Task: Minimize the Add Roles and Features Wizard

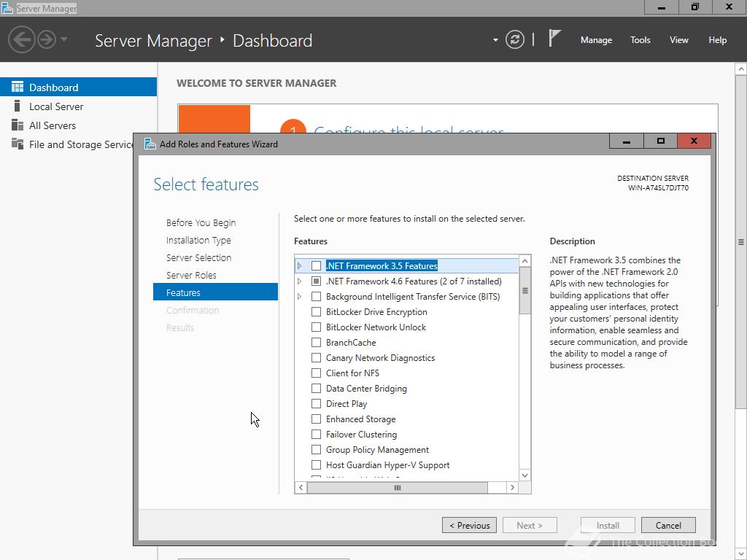Action: 627,141
